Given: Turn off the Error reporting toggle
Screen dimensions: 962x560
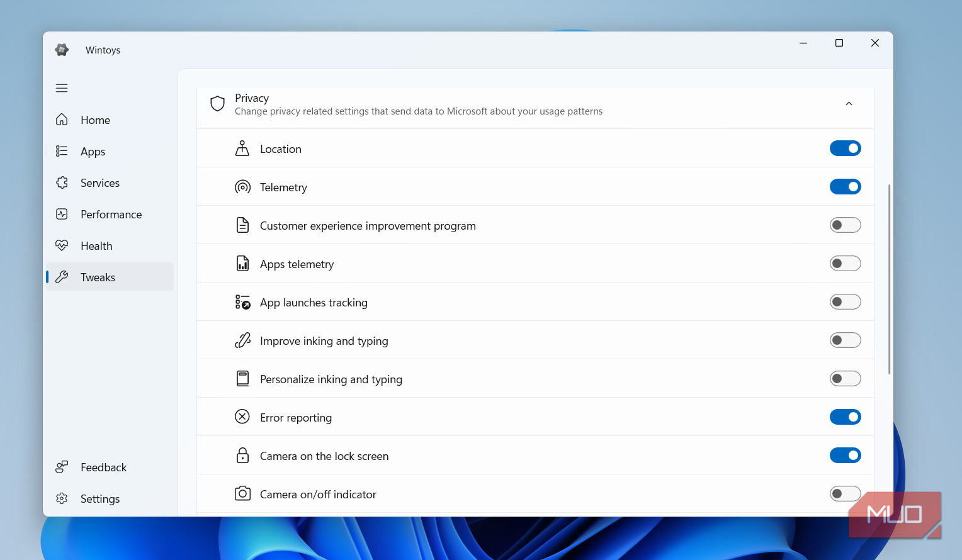Looking at the screenshot, I should (845, 417).
